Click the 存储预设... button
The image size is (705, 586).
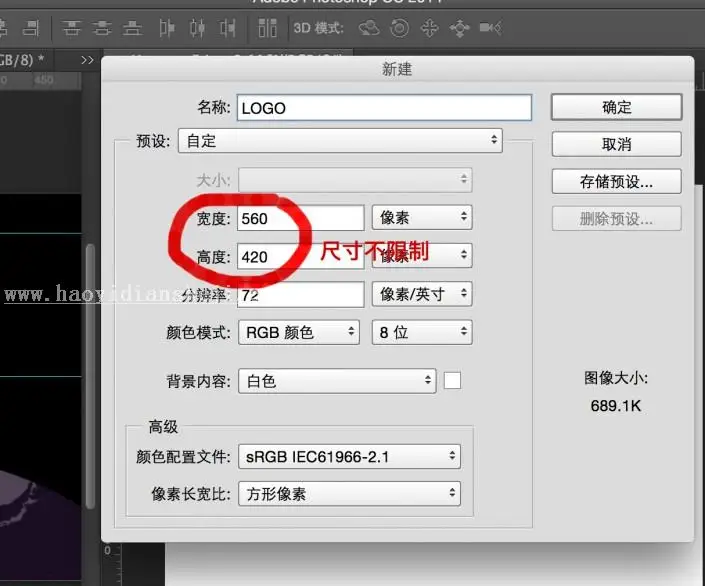[616, 182]
